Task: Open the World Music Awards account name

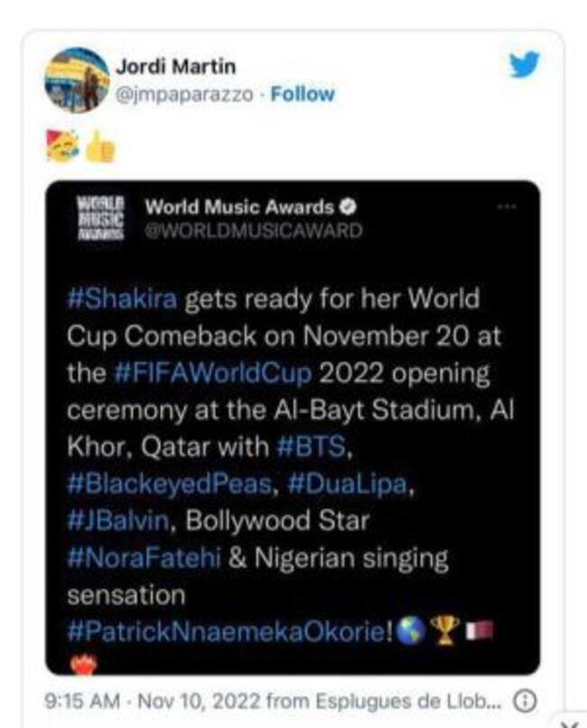Action: (239, 207)
